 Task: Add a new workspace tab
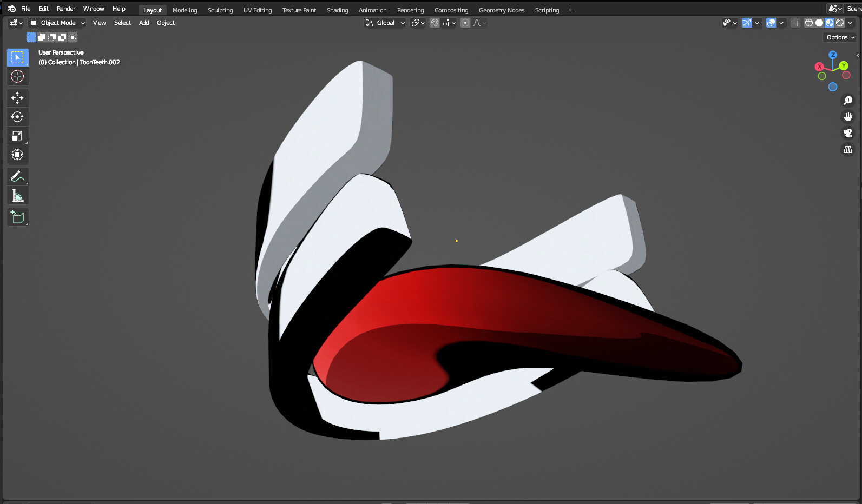tap(570, 10)
